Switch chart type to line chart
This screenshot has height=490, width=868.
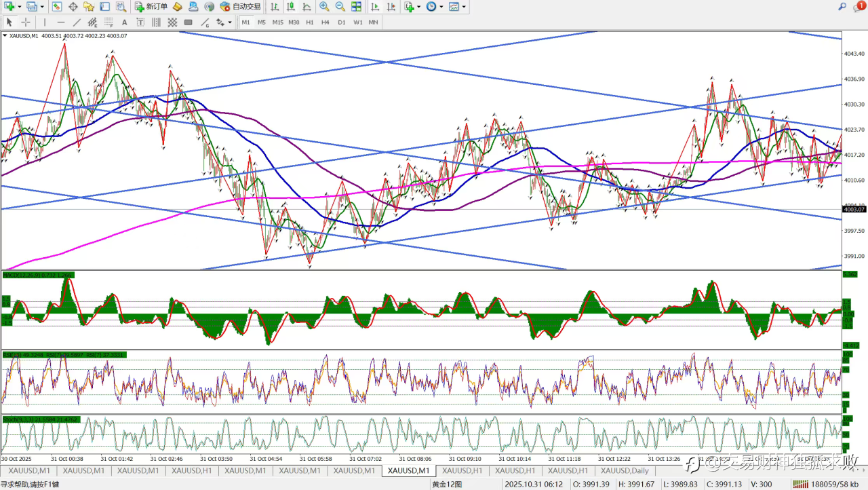click(307, 7)
